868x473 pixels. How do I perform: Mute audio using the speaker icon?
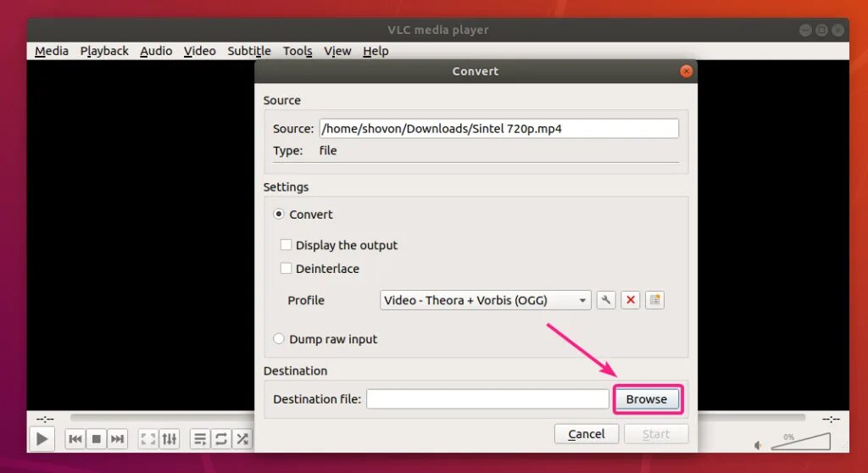[x=758, y=445]
